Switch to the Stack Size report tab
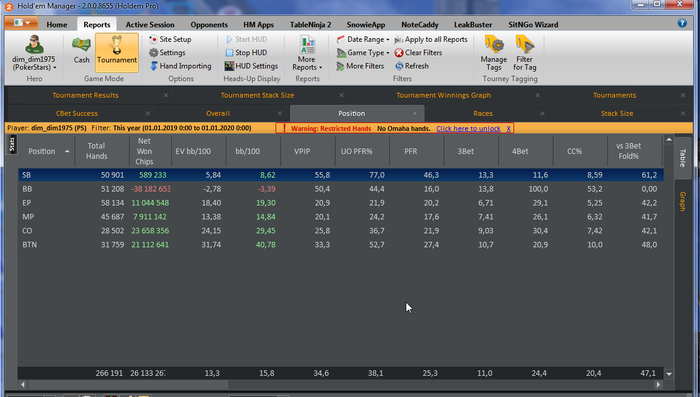Screen dimensions: 700x397 [617, 113]
